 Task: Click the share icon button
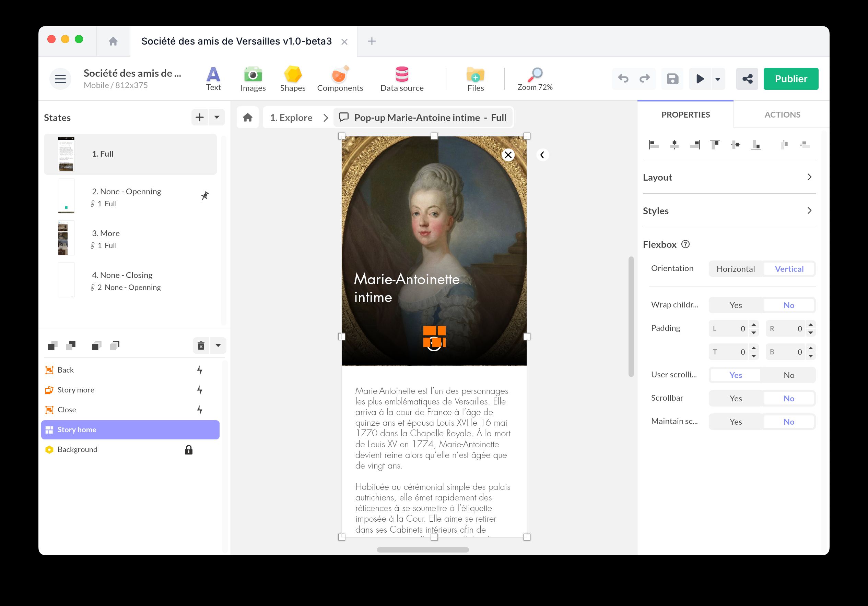point(747,79)
